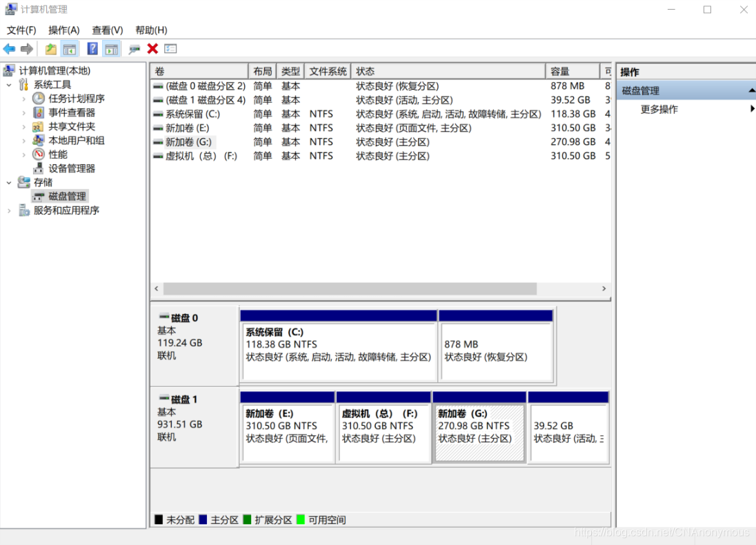Click the 虚拟机（总） (F:) partition block
Viewport: 756px width, 545px height.
coord(384,428)
